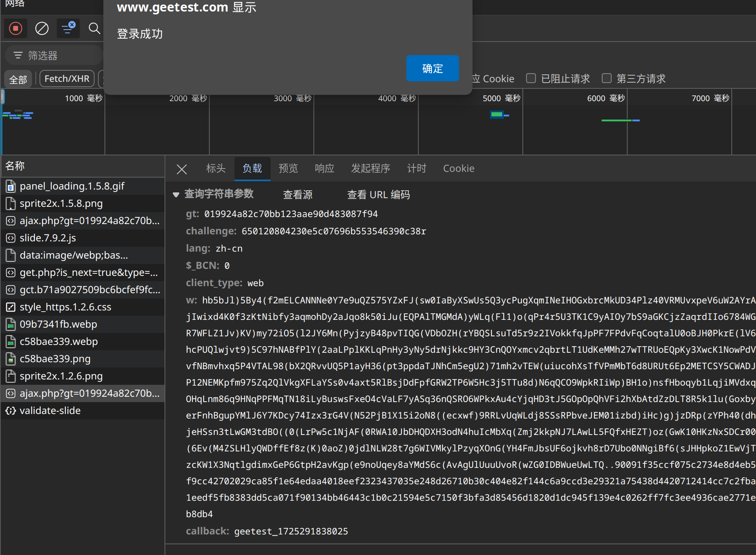Close the request details panel

tap(182, 169)
